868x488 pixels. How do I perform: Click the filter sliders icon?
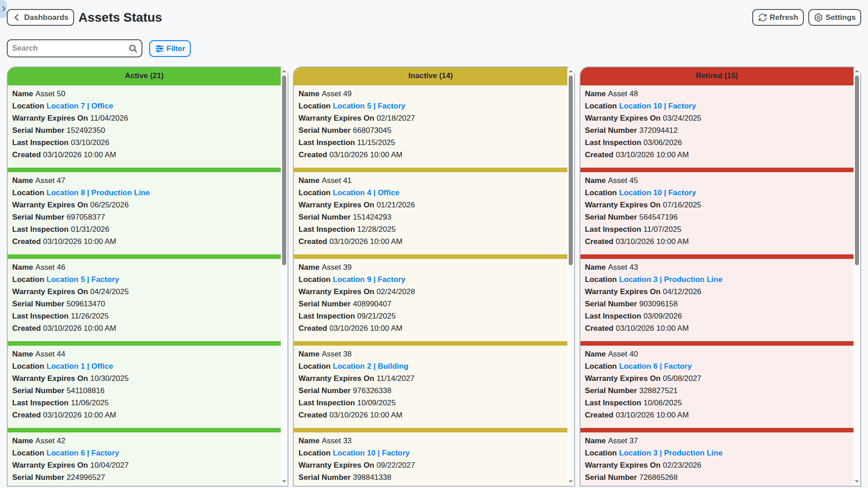pyautogui.click(x=159, y=48)
